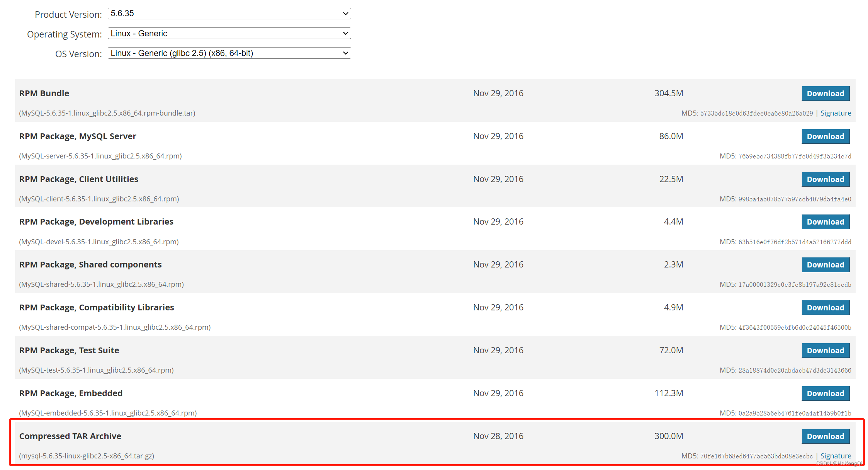Screen dimensions: 868x470
Task: Select the 2.3M size value
Action: 673,264
